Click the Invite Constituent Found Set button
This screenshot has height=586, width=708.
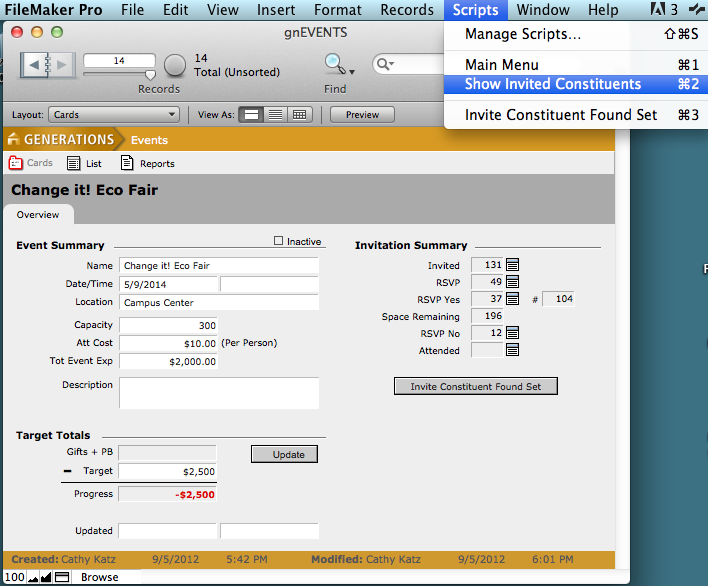click(476, 386)
